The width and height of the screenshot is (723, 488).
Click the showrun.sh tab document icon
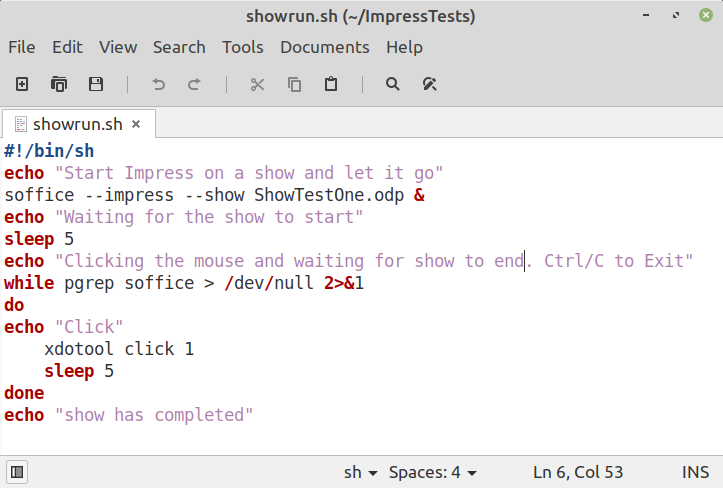(x=21, y=125)
